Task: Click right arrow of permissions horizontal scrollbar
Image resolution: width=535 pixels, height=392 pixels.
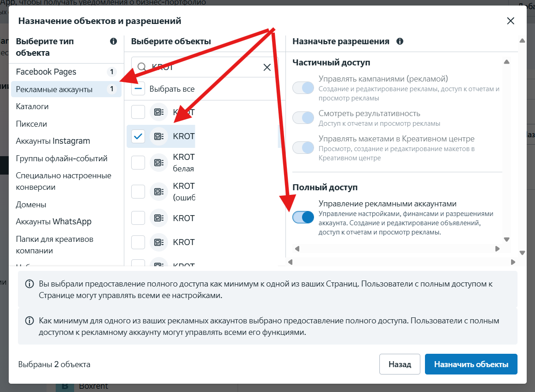Action: tap(497, 249)
